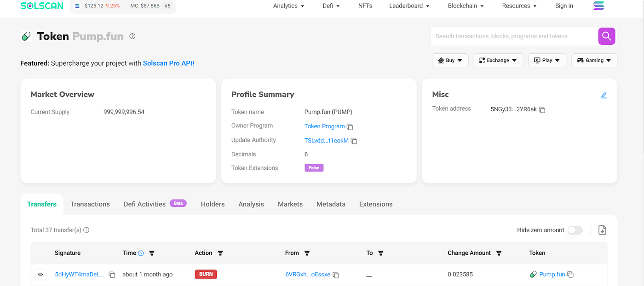Open the From column filter
Image resolution: width=644 pixels, height=286 pixels.
pyautogui.click(x=307, y=253)
